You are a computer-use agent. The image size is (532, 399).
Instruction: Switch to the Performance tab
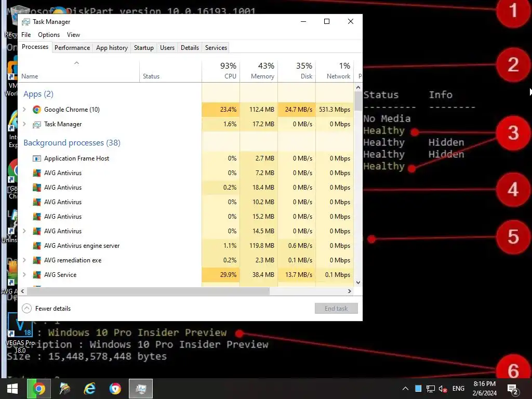(72, 48)
